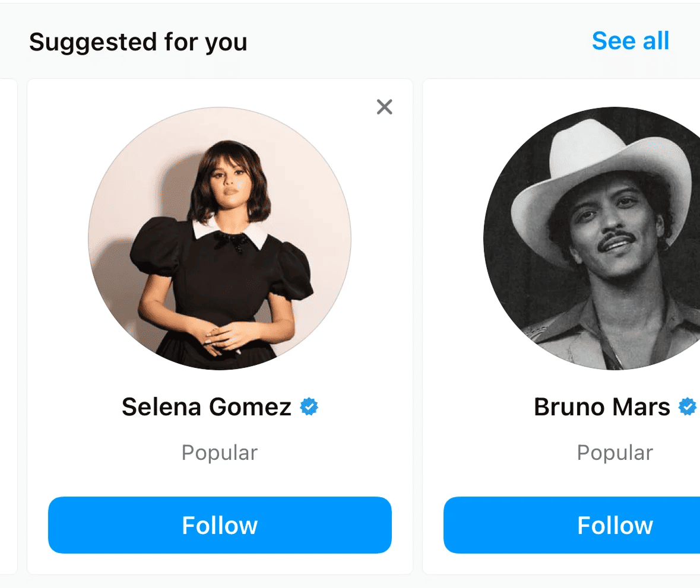Click the verified badge beside Bruno Mars

pyautogui.click(x=688, y=406)
